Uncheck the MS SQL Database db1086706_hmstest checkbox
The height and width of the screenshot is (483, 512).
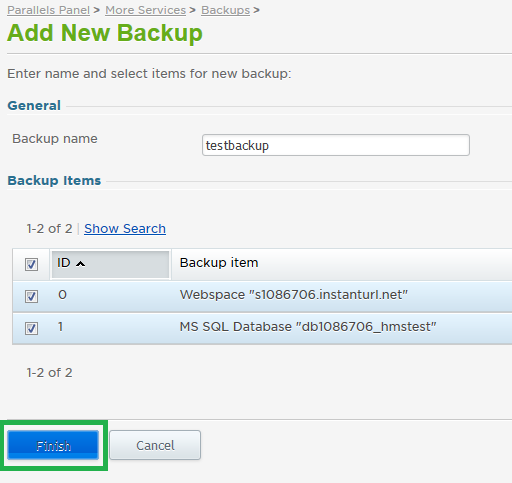[31, 328]
